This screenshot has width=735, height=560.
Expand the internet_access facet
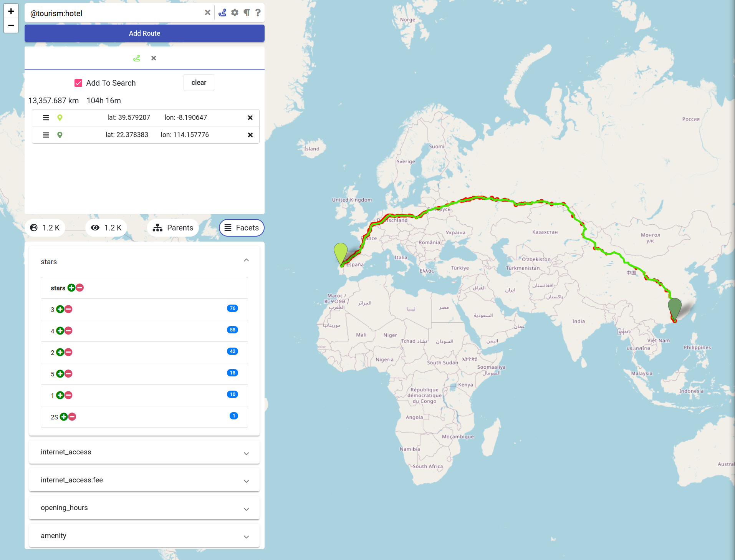click(x=246, y=453)
